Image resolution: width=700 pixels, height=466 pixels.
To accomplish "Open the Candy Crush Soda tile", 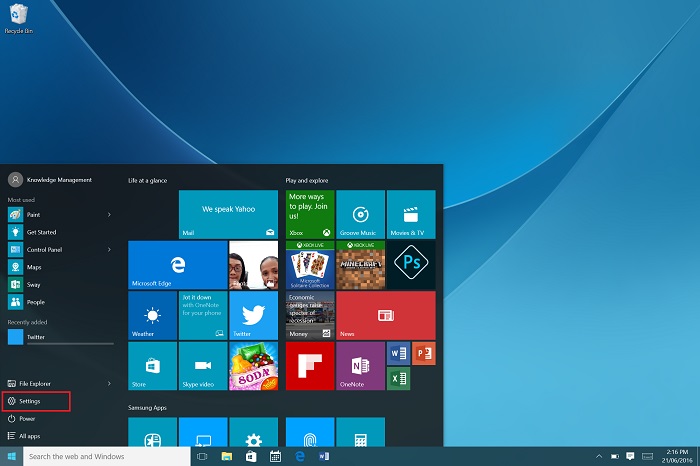I will [253, 366].
